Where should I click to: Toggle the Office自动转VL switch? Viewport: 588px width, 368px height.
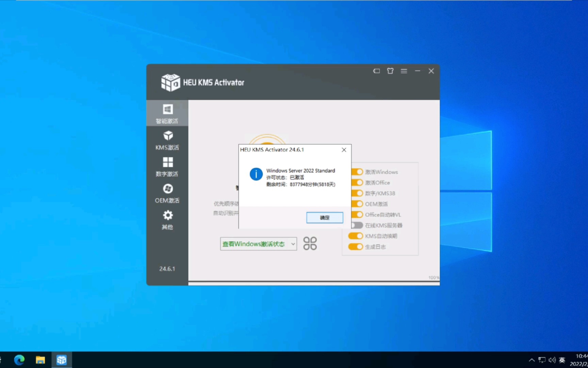coord(357,214)
